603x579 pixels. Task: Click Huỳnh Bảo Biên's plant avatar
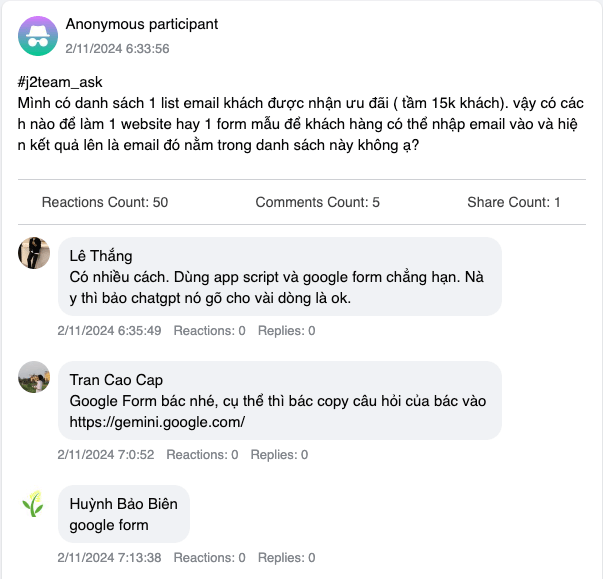pyautogui.click(x=34, y=502)
